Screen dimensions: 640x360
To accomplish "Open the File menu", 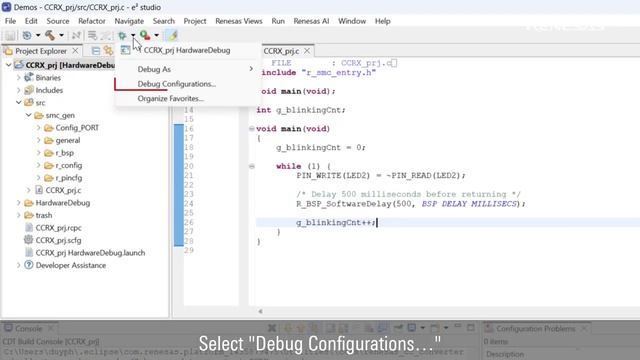I will tap(10, 21).
